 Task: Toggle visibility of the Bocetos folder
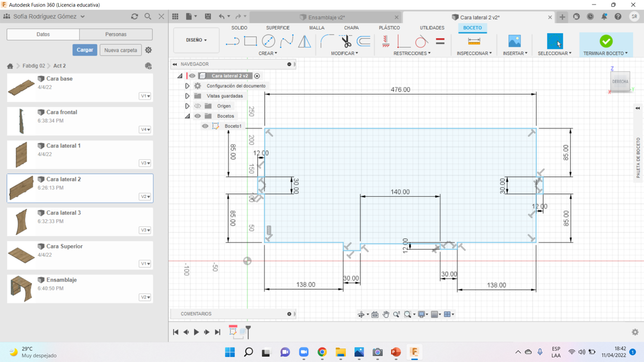[x=198, y=116]
